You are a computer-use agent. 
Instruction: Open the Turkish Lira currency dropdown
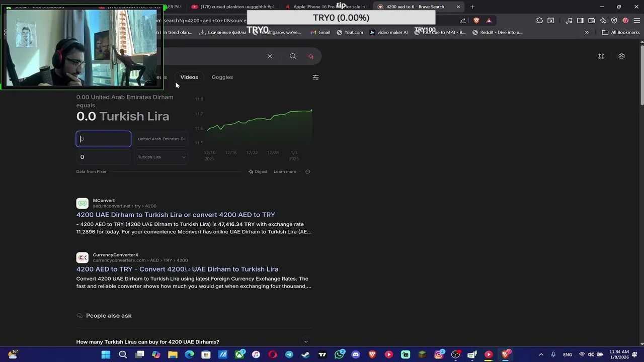pos(161,157)
